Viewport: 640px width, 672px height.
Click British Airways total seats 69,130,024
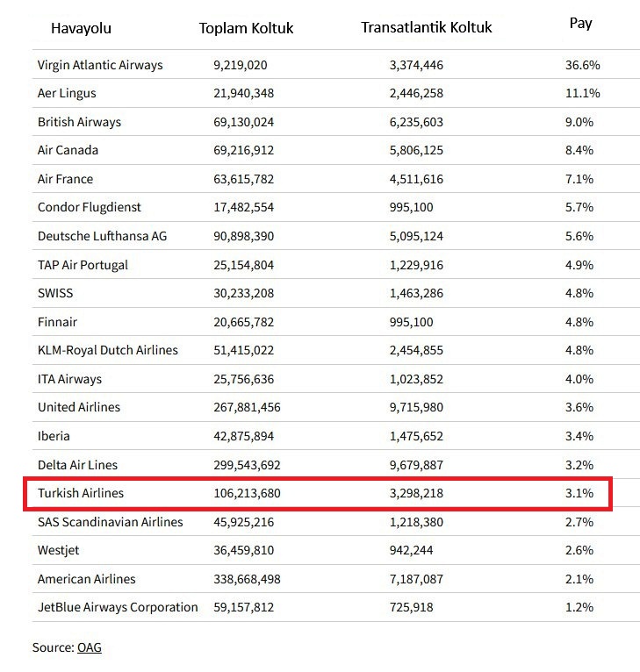(x=244, y=122)
